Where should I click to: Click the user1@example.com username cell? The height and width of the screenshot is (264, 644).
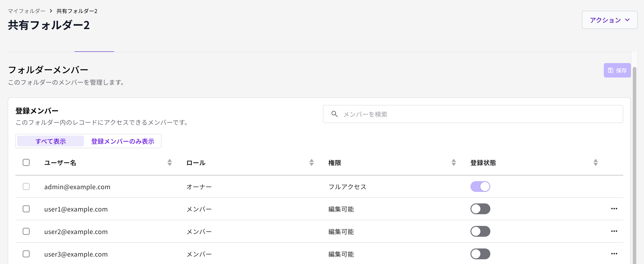[x=76, y=209]
